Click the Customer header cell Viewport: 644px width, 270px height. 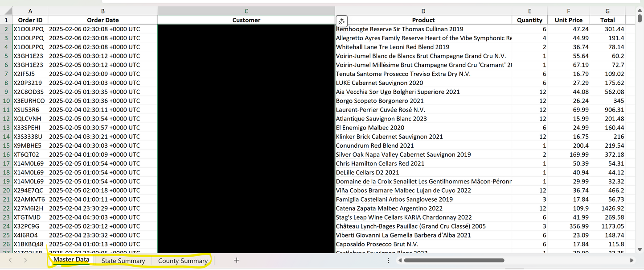246,20
